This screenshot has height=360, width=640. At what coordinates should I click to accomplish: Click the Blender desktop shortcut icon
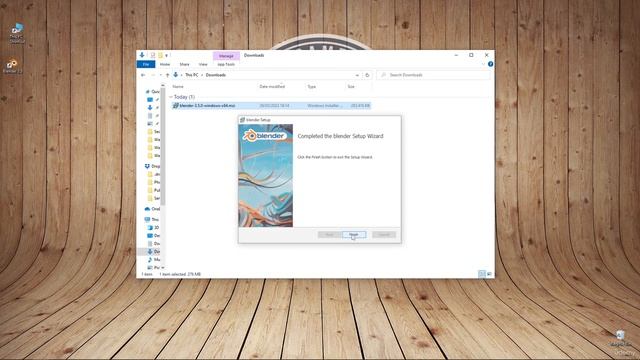point(12,65)
